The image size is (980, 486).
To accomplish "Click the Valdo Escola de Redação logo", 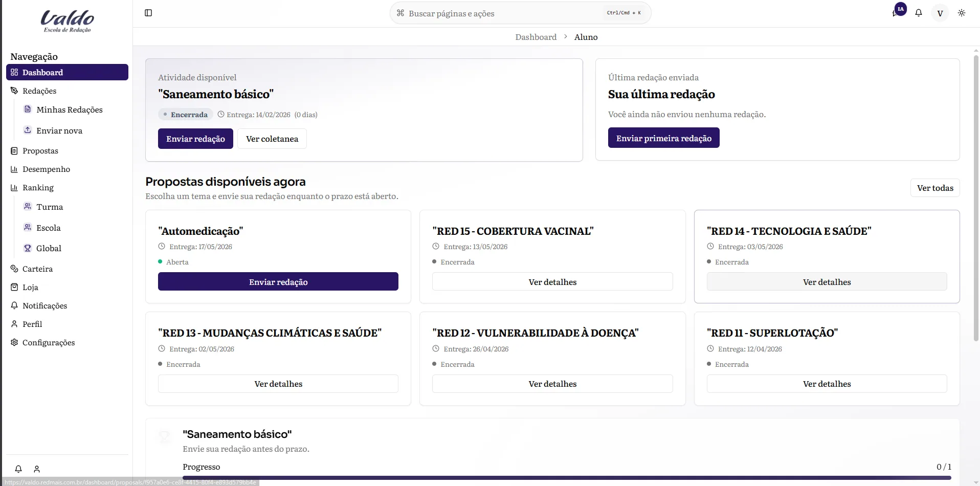I will click(x=67, y=21).
